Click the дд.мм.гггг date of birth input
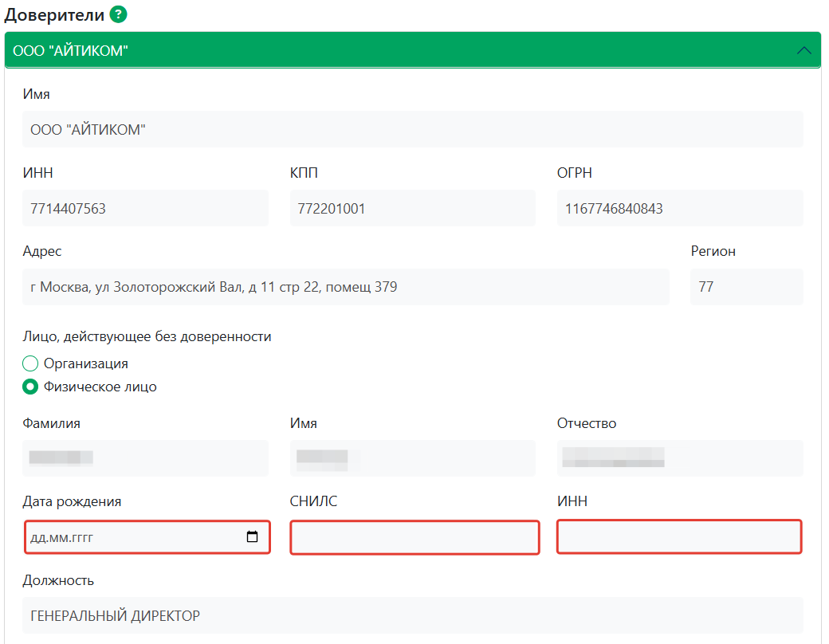 coord(128,537)
